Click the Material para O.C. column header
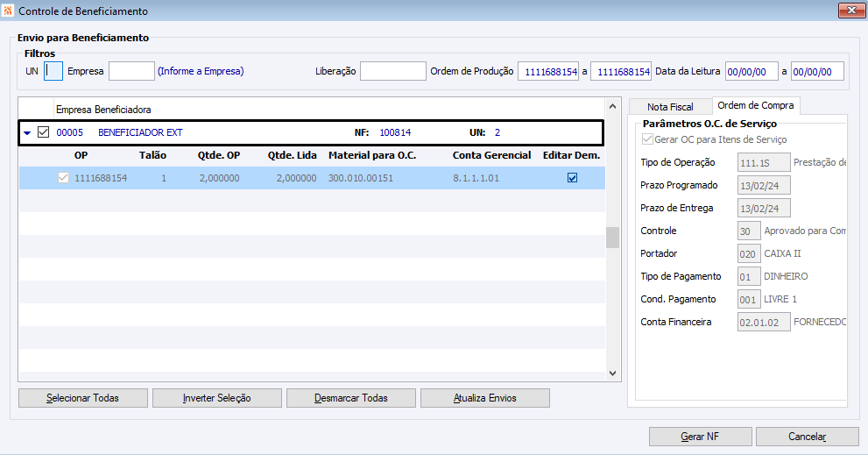The width and height of the screenshot is (868, 455). point(372,155)
